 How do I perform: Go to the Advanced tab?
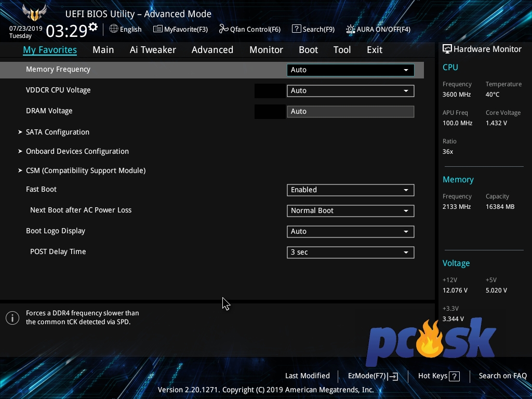click(x=212, y=50)
